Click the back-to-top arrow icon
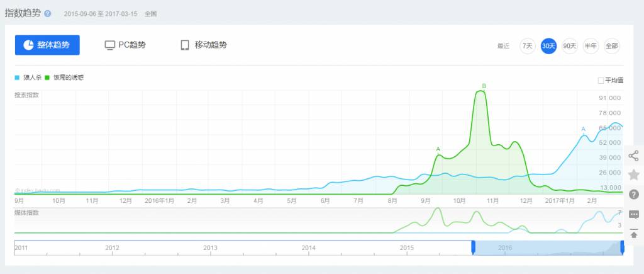This screenshot has height=274, width=644. (x=633, y=234)
